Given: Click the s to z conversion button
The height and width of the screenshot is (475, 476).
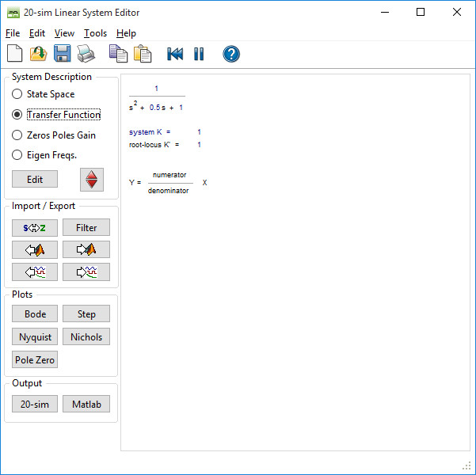Looking at the screenshot, I should click(35, 228).
